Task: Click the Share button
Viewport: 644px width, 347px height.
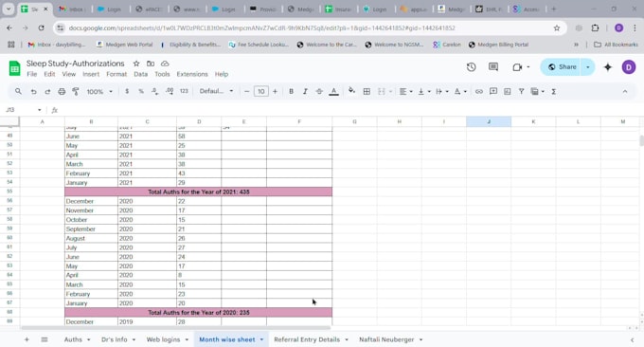Action: point(562,67)
